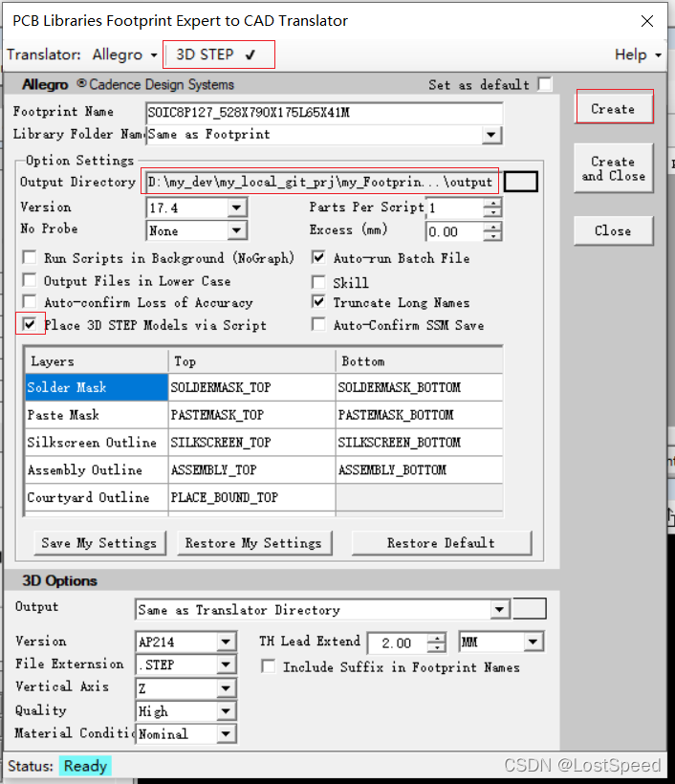Decrease Excess (mm) with down arrow

(493, 236)
